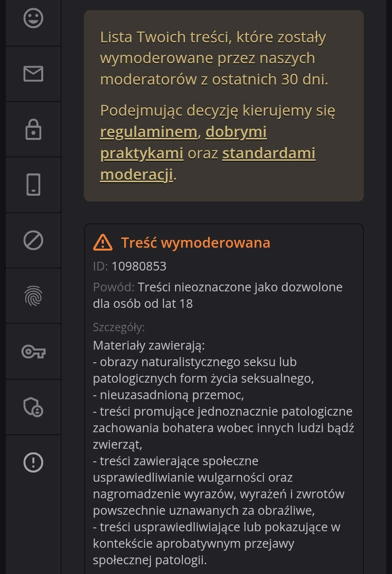Click the "Materiały zawierają:" line
Screen dimensions: 392x574
(149, 346)
